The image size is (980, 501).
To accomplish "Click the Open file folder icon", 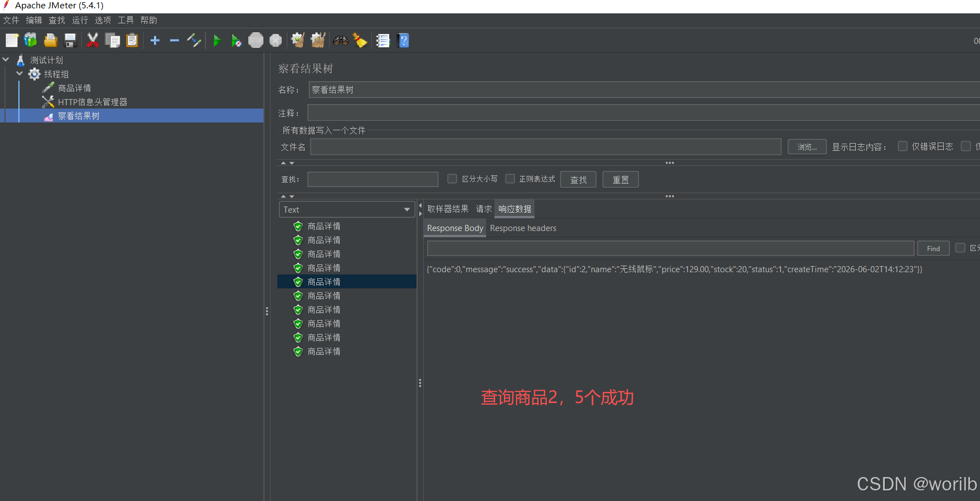I will (51, 41).
